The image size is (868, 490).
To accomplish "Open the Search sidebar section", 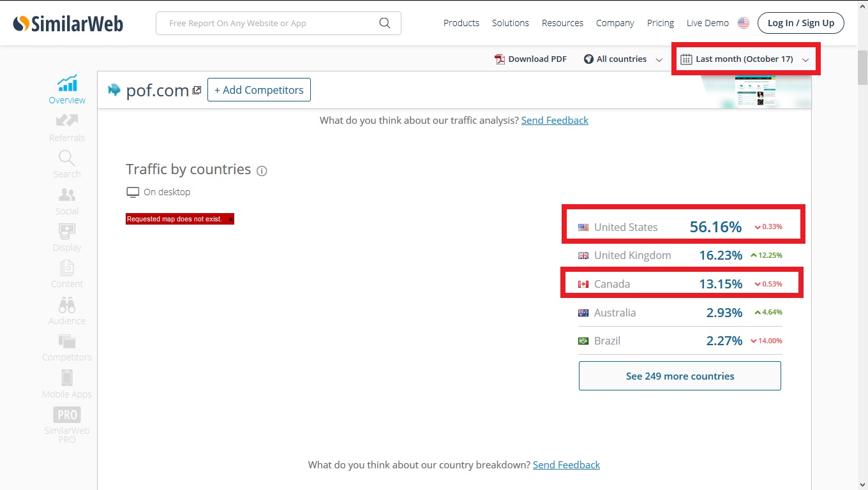I will click(x=67, y=164).
